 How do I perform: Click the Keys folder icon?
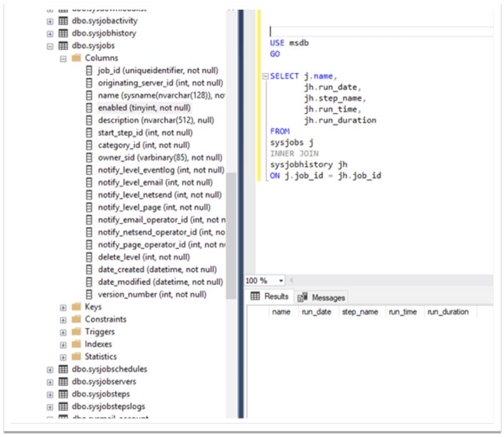[76, 307]
